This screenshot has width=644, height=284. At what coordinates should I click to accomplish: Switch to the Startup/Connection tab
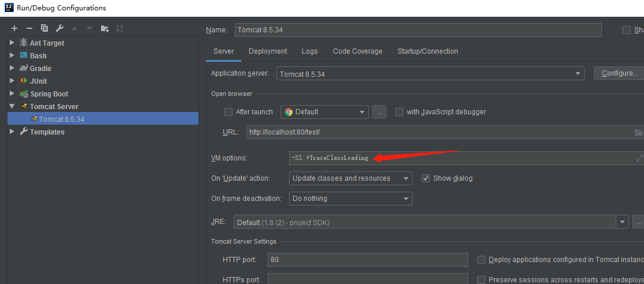[428, 51]
